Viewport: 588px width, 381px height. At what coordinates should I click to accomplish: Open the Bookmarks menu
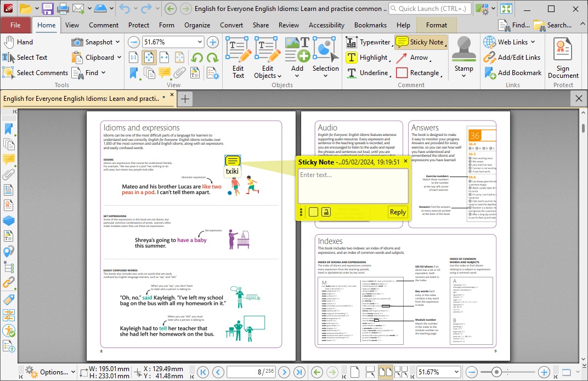click(370, 25)
